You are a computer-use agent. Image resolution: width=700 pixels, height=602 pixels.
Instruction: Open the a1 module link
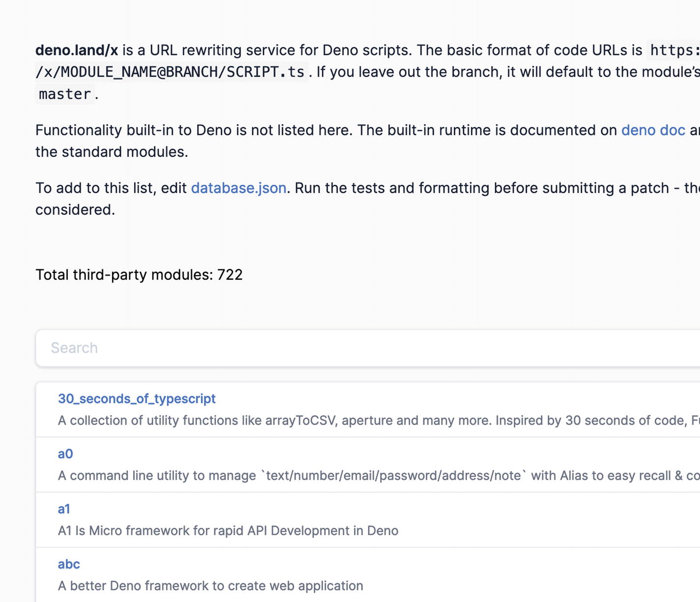coord(64,509)
